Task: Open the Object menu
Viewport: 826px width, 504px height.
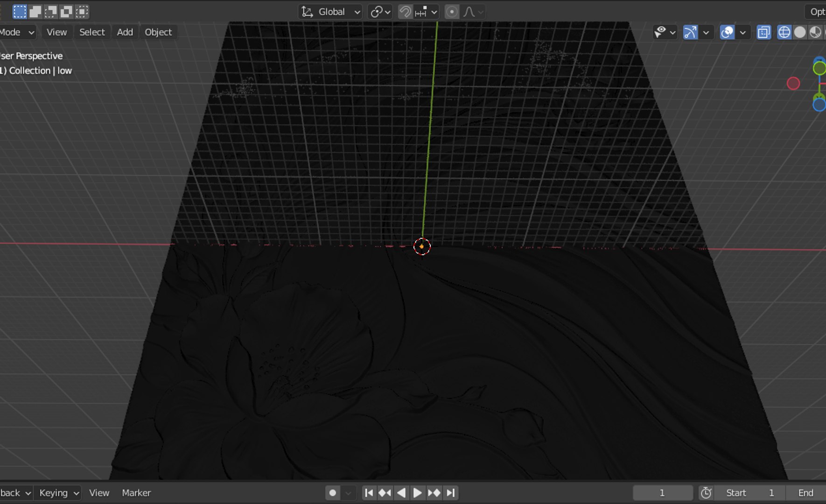Action: click(158, 32)
